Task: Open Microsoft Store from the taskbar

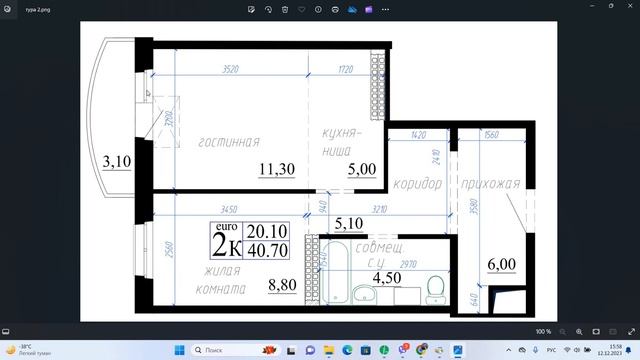Action: (366, 350)
